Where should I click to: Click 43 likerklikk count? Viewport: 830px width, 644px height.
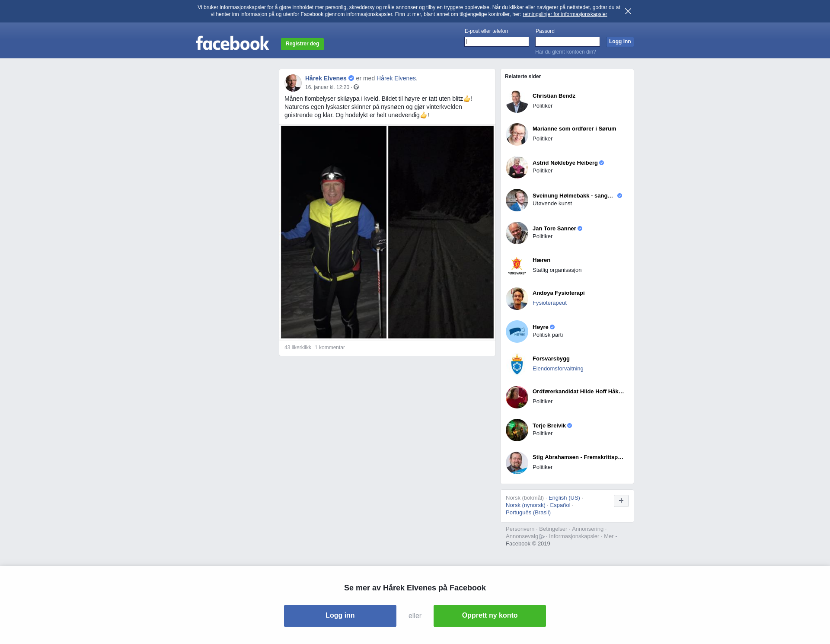coord(298,348)
